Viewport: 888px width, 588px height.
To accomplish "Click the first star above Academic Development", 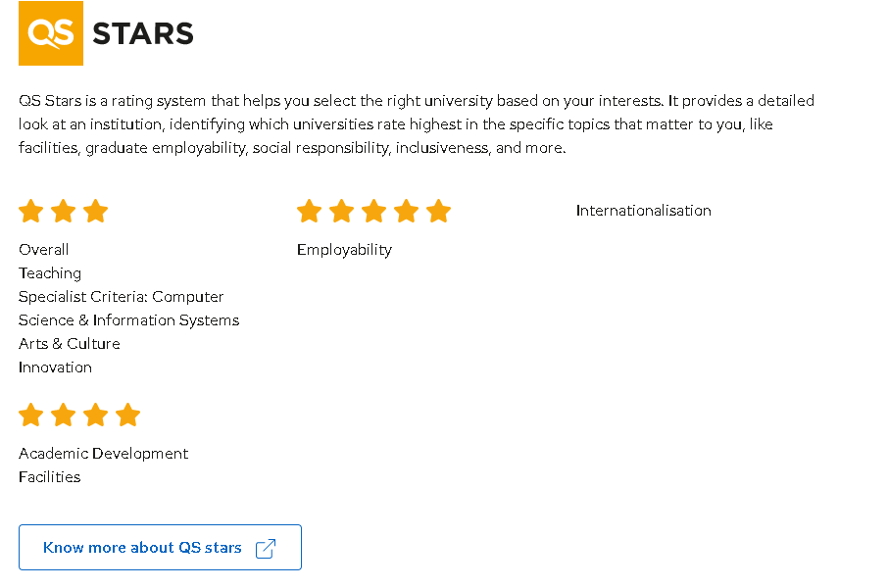I will 30,415.
